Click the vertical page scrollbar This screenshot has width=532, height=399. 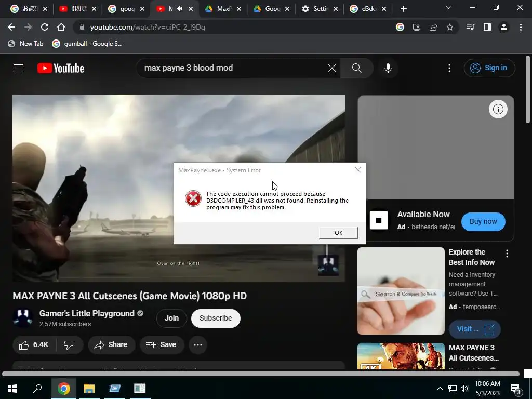click(528, 90)
